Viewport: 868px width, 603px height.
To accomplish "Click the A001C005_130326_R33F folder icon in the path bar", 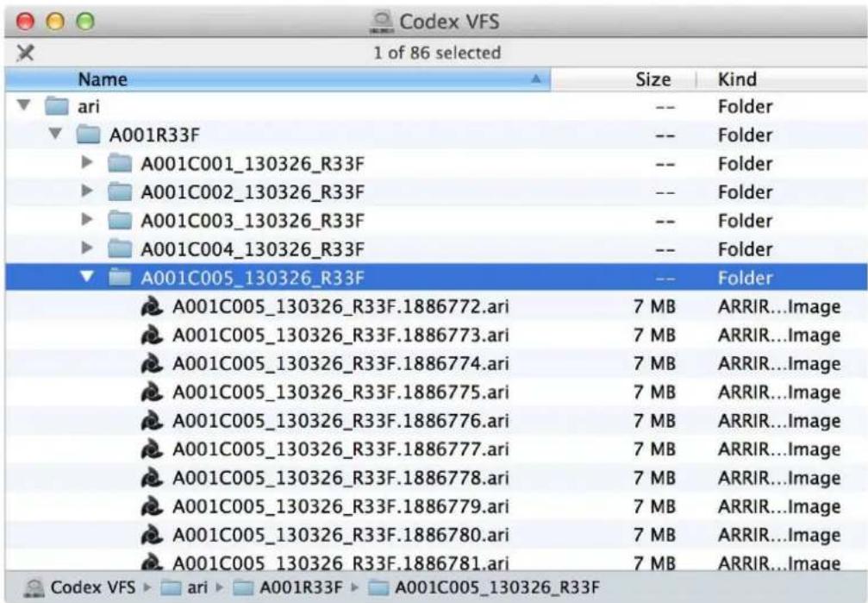I will [x=378, y=587].
